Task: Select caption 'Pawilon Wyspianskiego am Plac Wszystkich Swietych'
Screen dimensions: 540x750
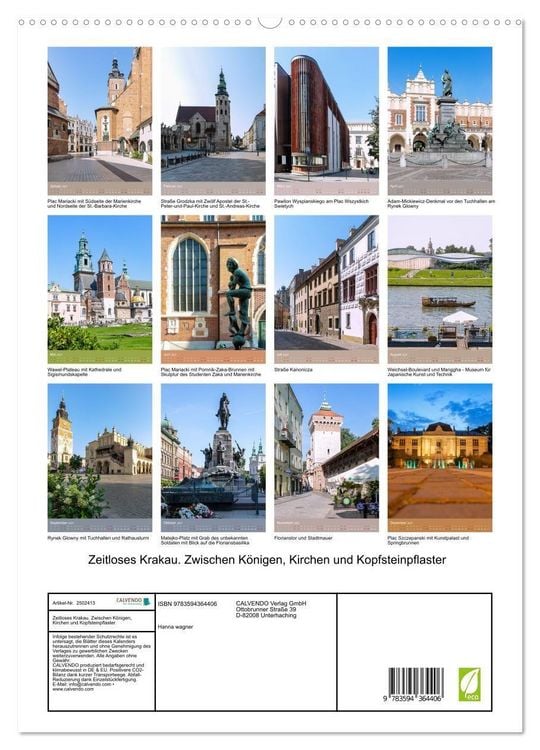Action: [x=321, y=204]
